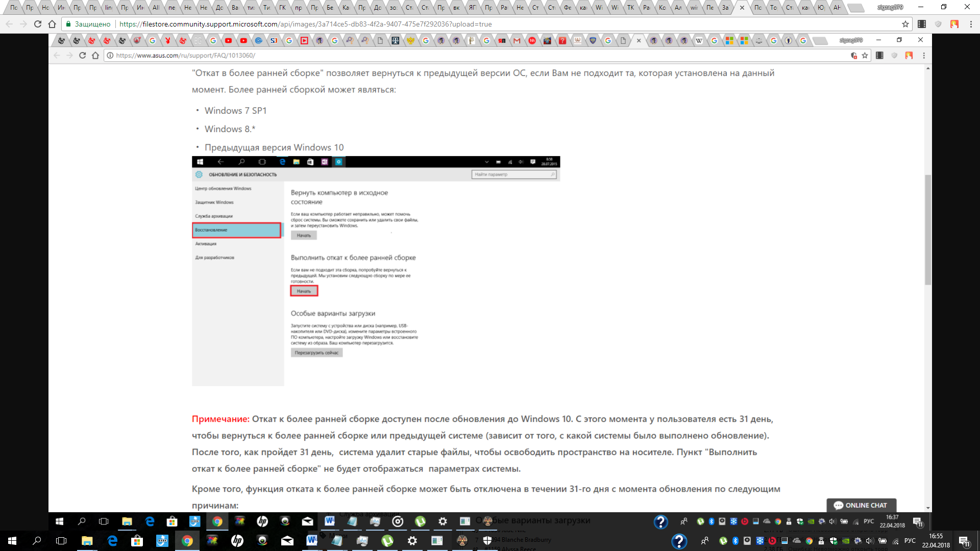The width and height of the screenshot is (980, 551).
Task: Select the Wikipedia 'W' tab in inner Chrome
Action: pyautogui.click(x=699, y=41)
